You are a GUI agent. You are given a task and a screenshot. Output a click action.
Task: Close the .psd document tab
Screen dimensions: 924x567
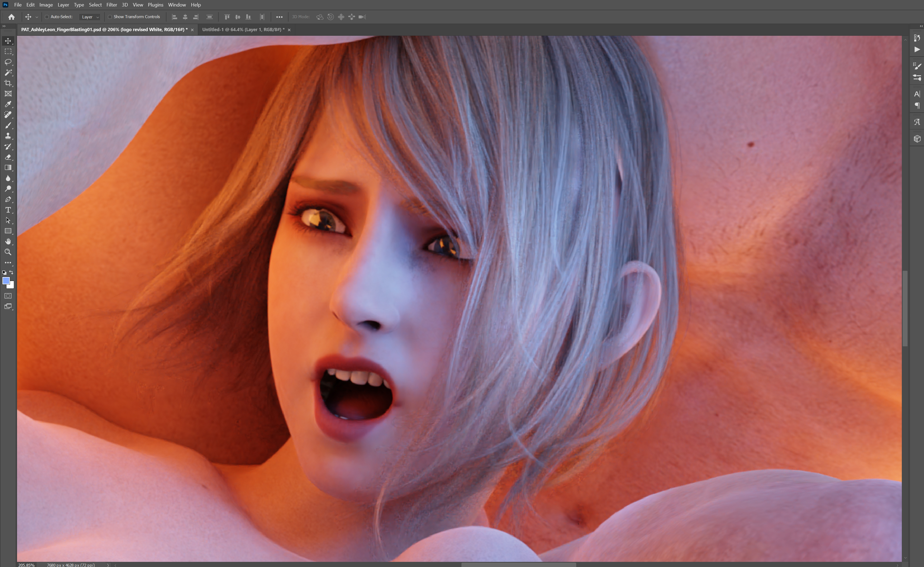coord(192,30)
